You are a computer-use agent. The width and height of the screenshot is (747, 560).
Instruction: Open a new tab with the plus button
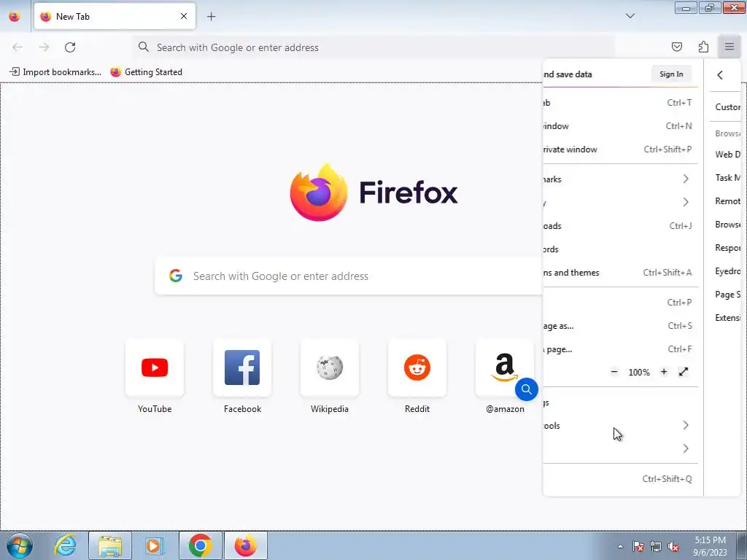click(211, 16)
